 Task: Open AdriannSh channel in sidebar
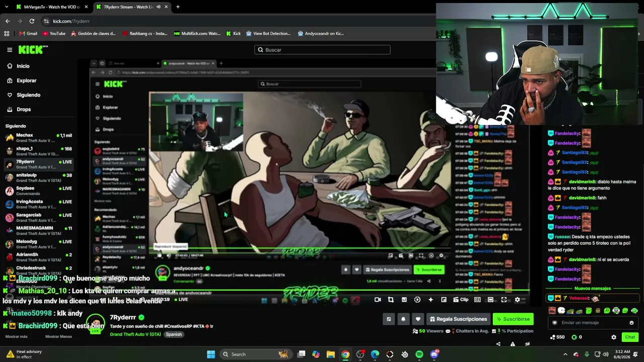click(39, 257)
